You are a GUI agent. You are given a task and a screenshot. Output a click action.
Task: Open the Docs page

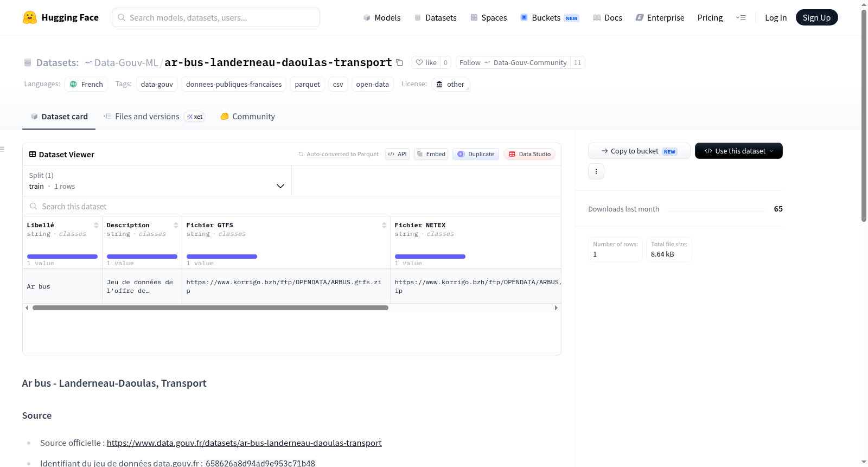tap(607, 17)
